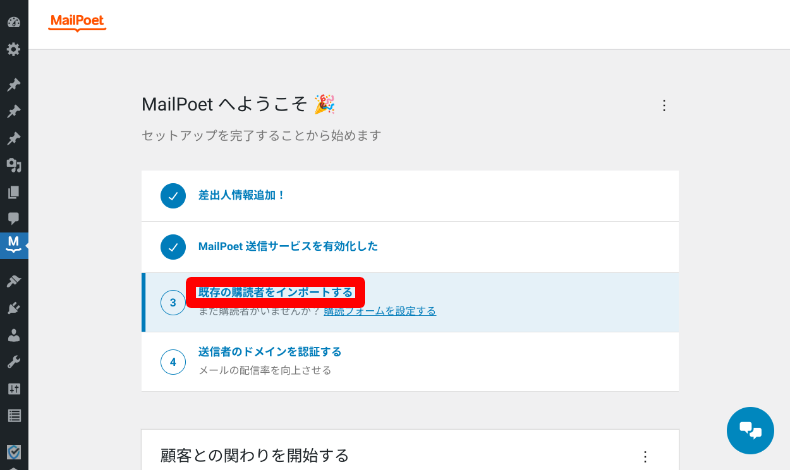The width and height of the screenshot is (790, 470).
Task: Open the Plugins plug icon
Action: [14, 308]
